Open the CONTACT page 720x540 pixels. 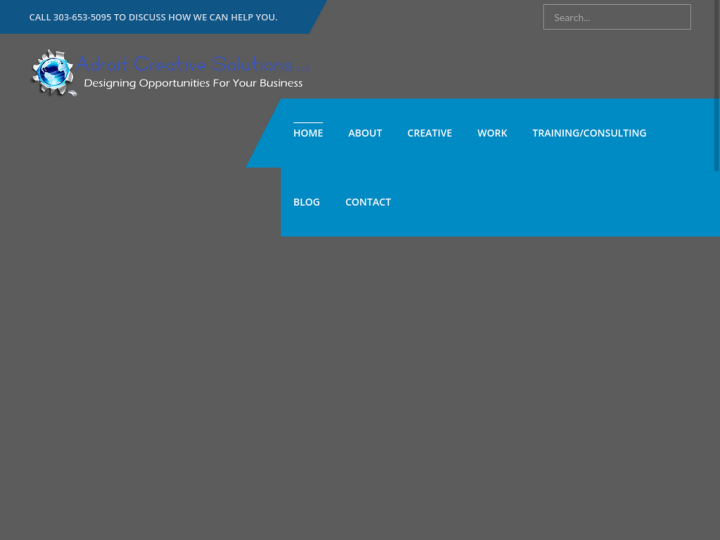tap(368, 202)
